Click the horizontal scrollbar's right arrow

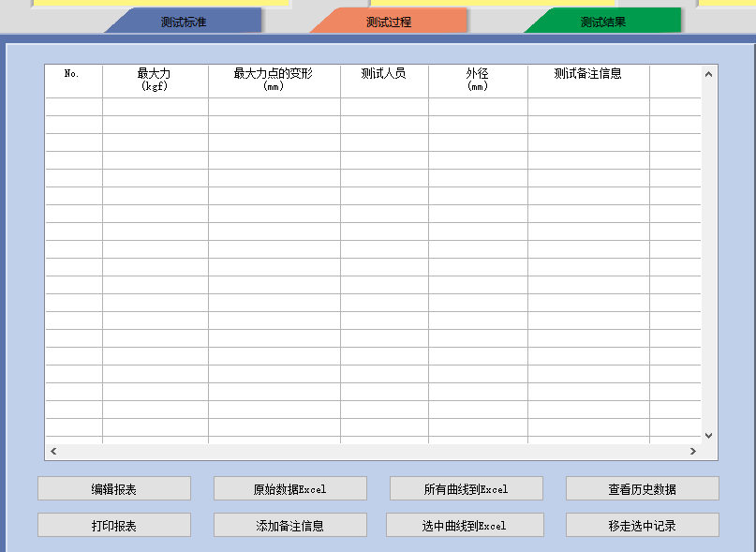pyautogui.click(x=693, y=452)
